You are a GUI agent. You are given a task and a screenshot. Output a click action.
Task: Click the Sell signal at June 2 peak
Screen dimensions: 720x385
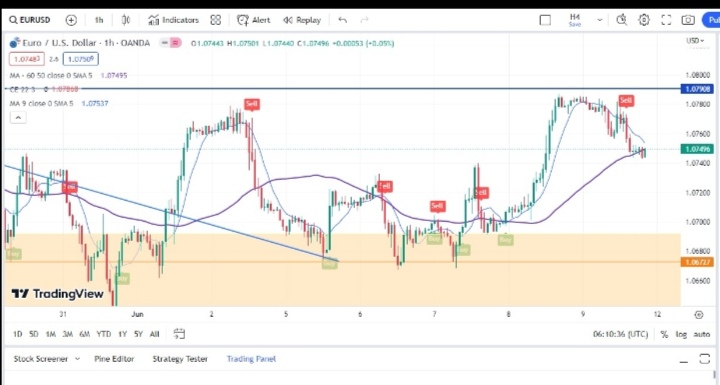(x=252, y=104)
